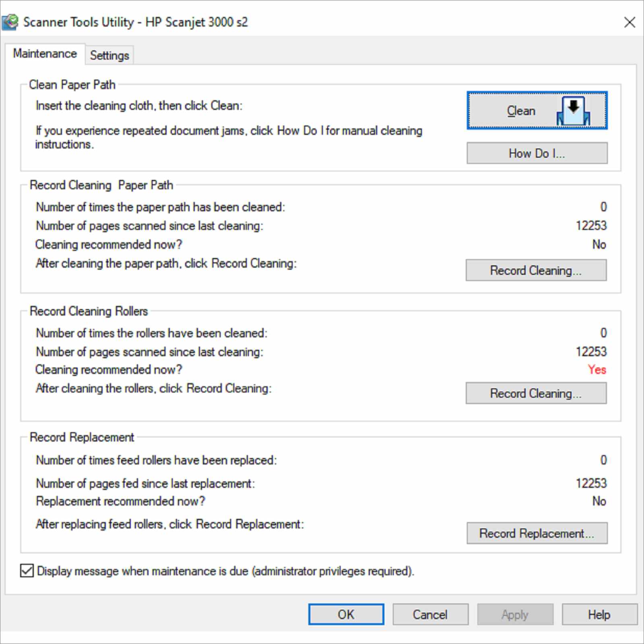
Task: Toggle Display message when maintenance is due checkbox
Action: pyautogui.click(x=27, y=571)
